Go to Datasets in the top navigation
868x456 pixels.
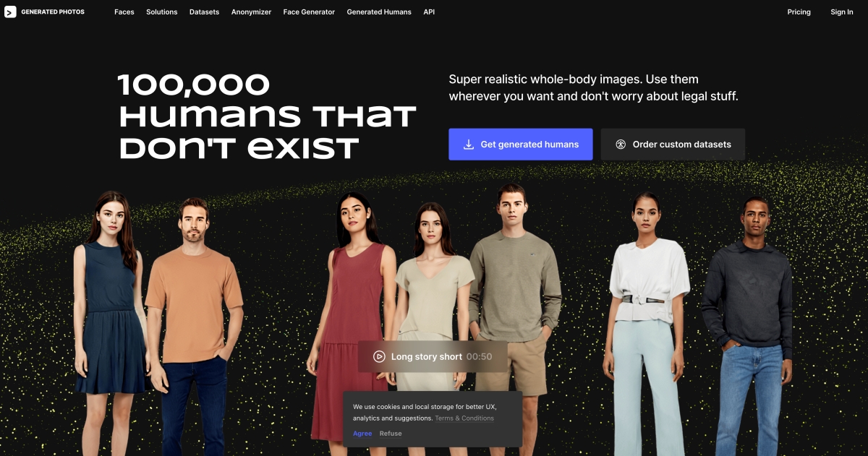pyautogui.click(x=205, y=12)
